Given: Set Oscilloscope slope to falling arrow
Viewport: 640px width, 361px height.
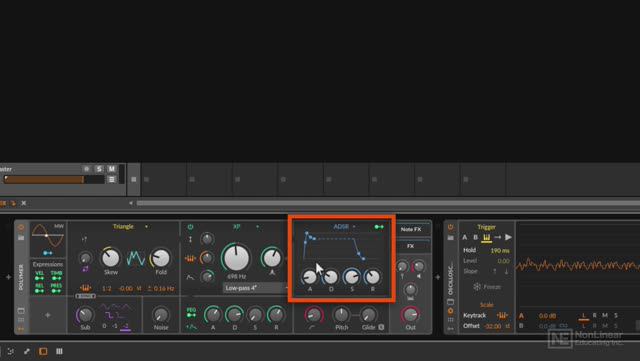Looking at the screenshot, I should (506, 271).
